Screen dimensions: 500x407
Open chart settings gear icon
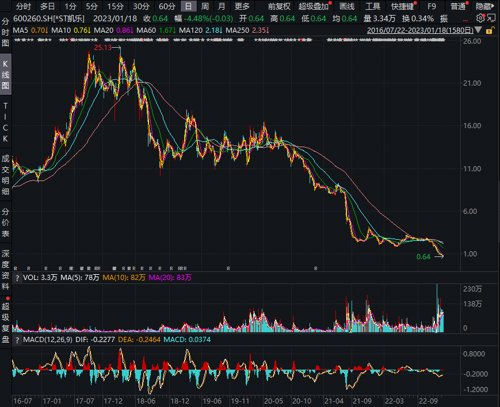click(x=480, y=18)
